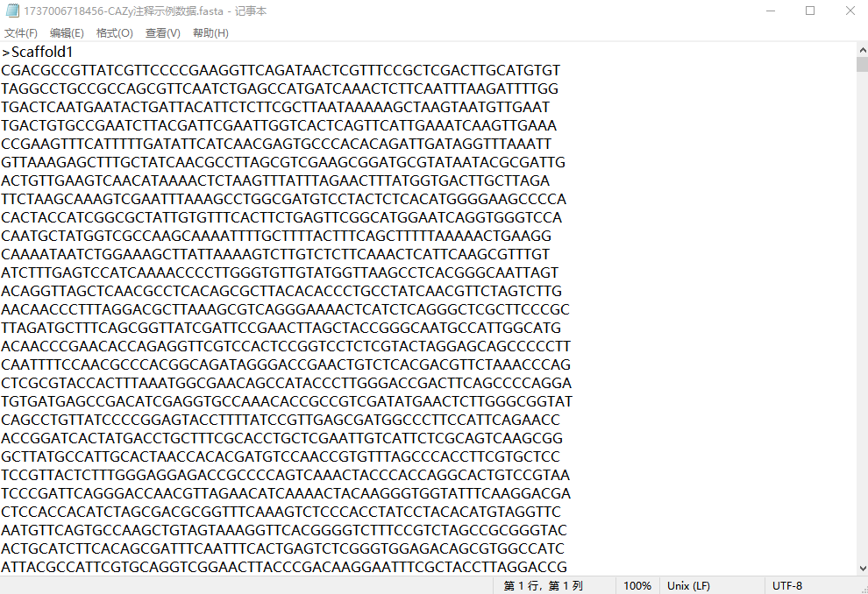Minimize the Notepad window
This screenshot has width=868, height=594.
click(x=770, y=11)
